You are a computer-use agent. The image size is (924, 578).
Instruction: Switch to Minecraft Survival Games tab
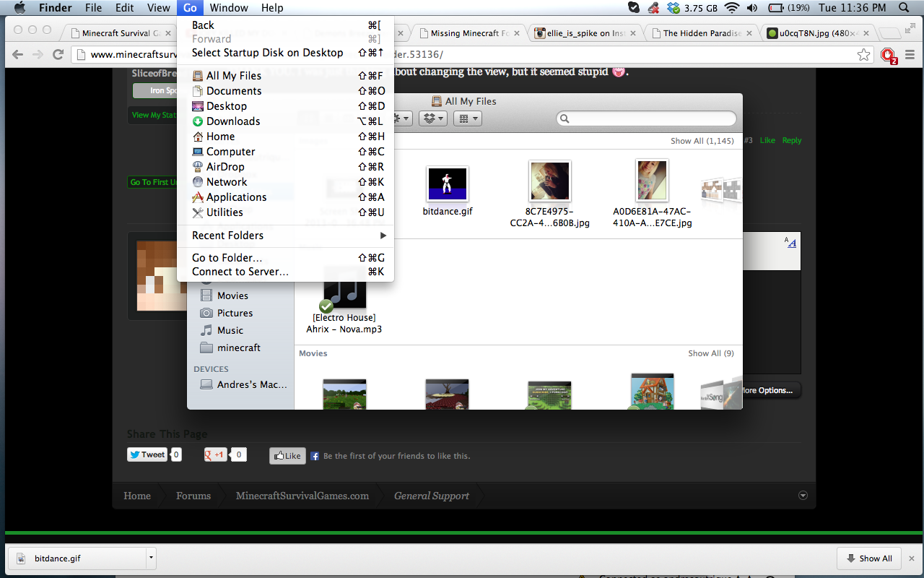(x=119, y=33)
